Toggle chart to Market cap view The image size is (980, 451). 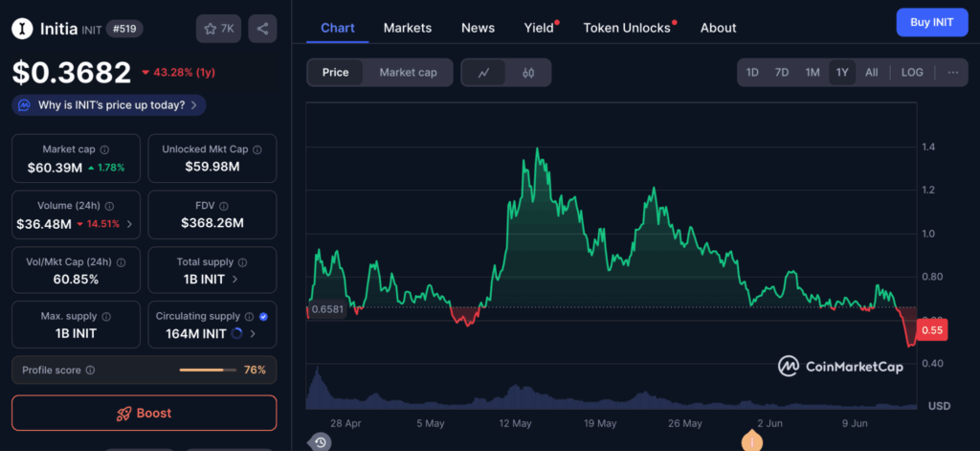[x=408, y=73]
